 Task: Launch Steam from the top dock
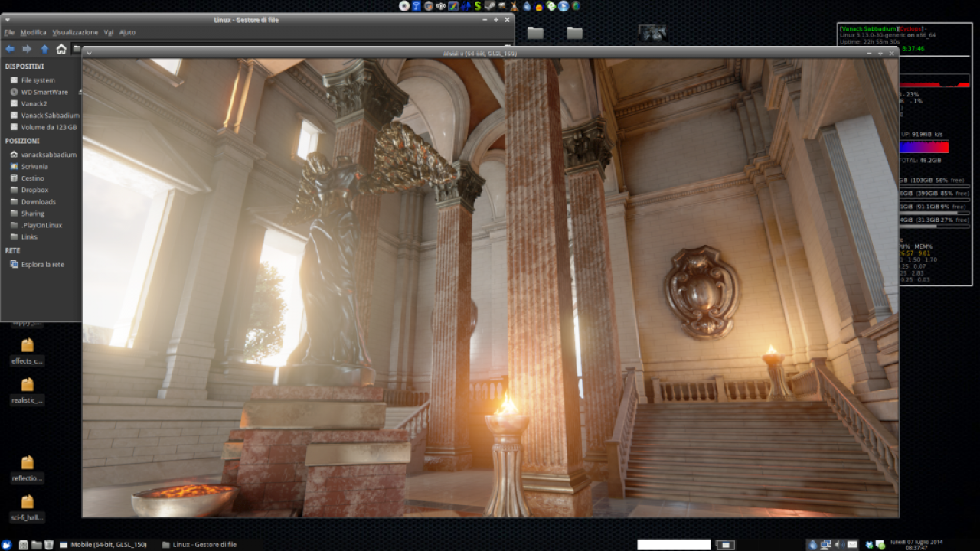tap(488, 6)
